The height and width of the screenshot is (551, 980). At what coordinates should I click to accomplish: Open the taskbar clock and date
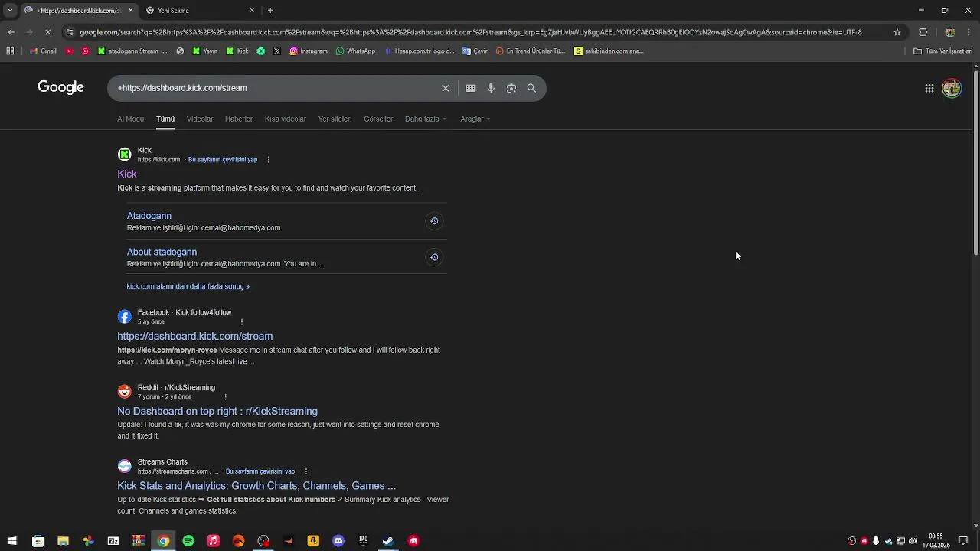point(936,541)
